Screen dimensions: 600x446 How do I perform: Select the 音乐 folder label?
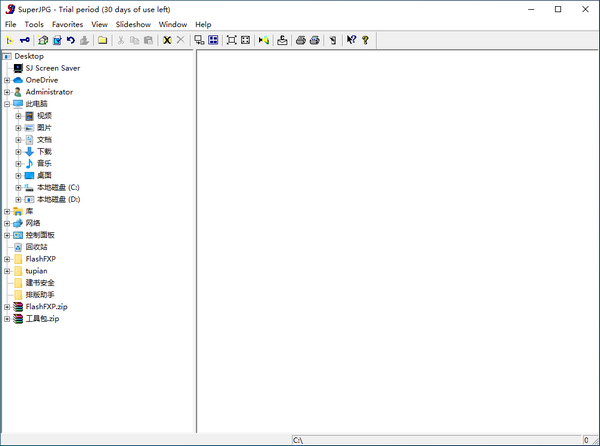point(44,163)
